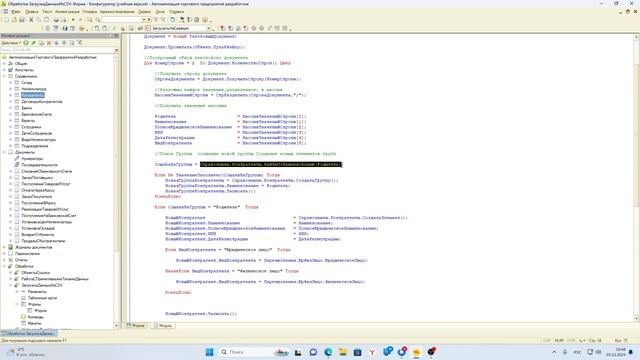
Task: Click scroll-down arrow of configuration tree scrollbar
Action: (x=116, y=326)
